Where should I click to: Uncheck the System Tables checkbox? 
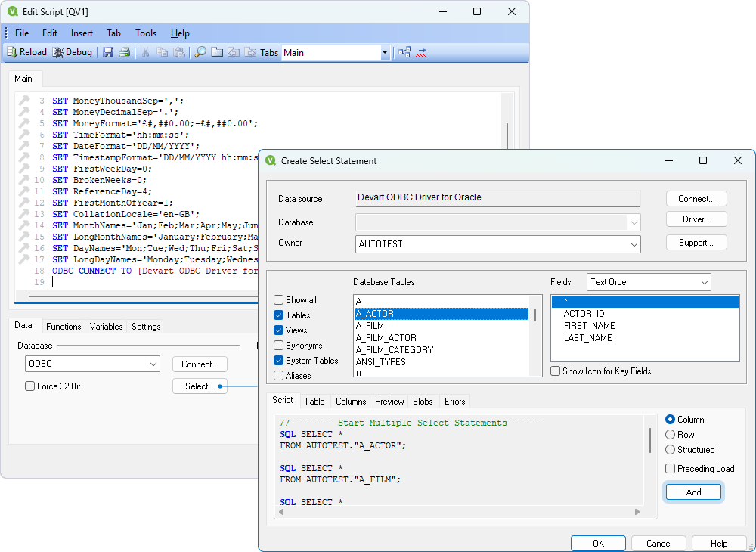pyautogui.click(x=280, y=361)
